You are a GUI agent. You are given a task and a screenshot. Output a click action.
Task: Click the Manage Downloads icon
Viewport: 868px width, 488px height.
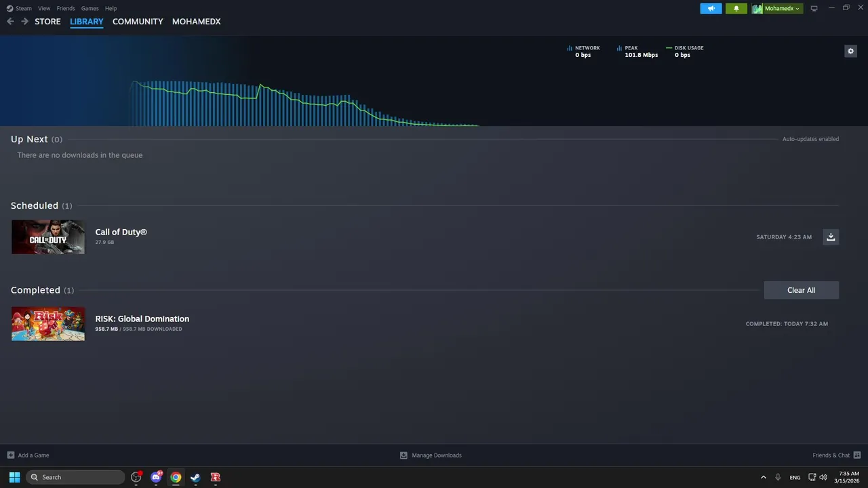point(403,455)
